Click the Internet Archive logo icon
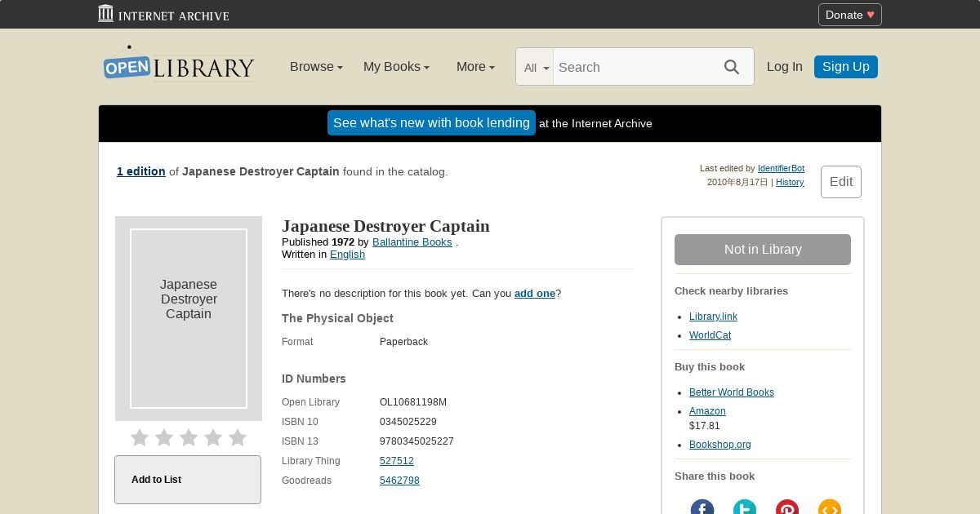The height and width of the screenshot is (514, 980). [x=105, y=13]
